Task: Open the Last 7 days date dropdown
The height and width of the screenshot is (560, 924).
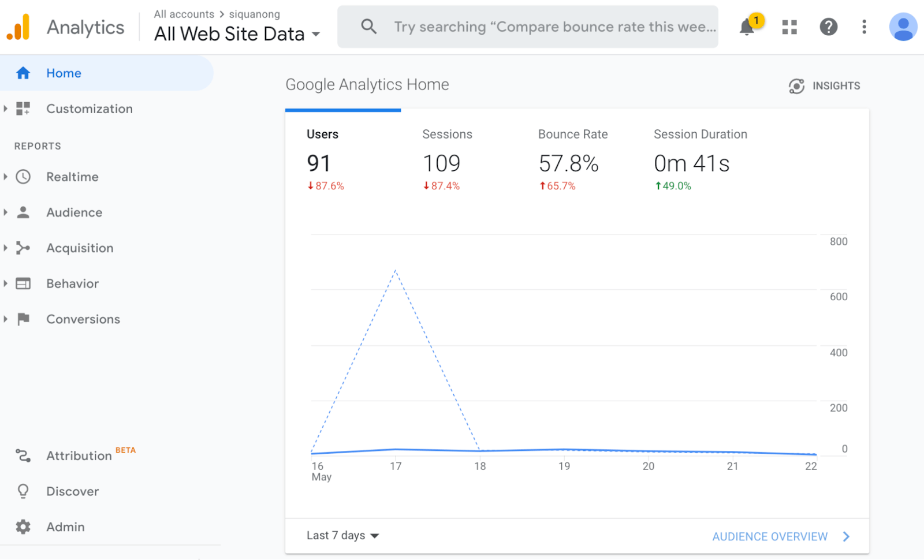Action: tap(342, 536)
